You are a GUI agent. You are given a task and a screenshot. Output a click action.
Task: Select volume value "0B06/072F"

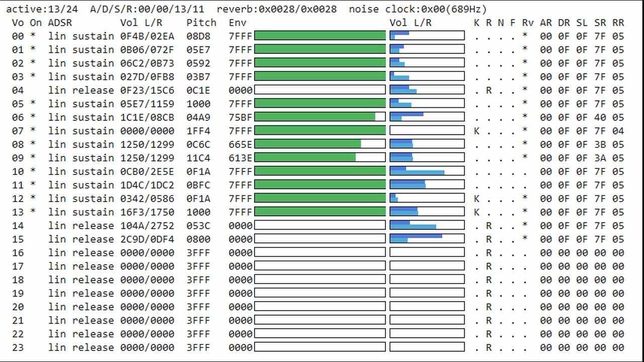click(147, 50)
